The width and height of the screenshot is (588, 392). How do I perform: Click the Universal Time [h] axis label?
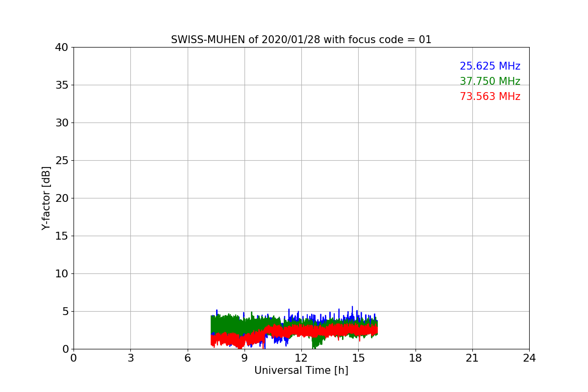[301, 370]
